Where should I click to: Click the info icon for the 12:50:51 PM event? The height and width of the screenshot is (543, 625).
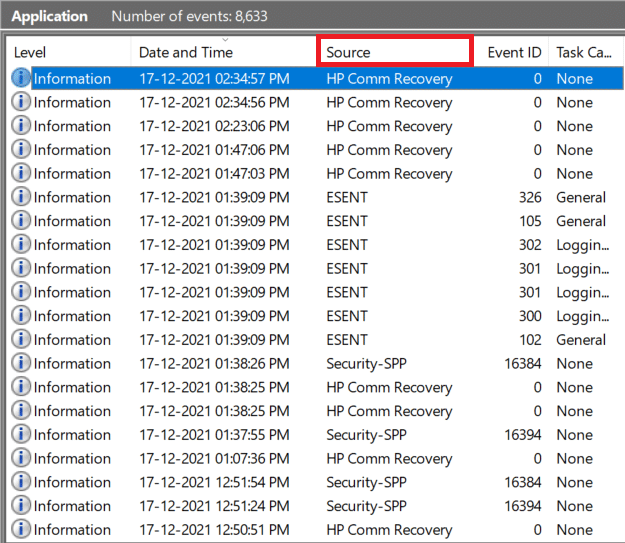click(x=21, y=530)
